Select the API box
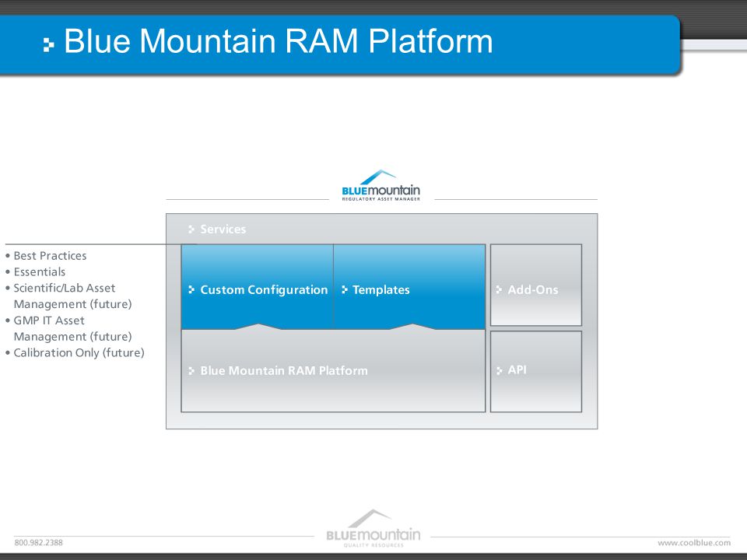The image size is (747, 560). [536, 372]
